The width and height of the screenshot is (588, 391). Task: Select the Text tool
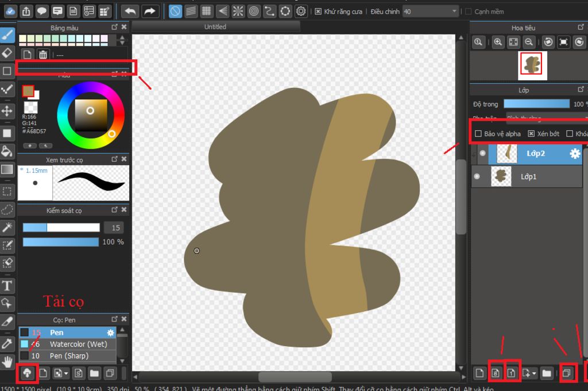7,285
